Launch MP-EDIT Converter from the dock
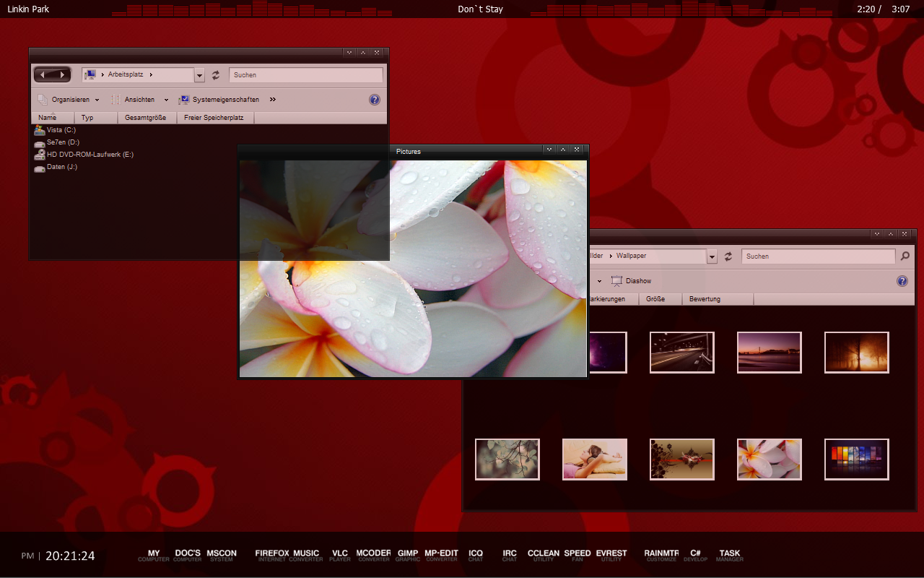Image resolution: width=924 pixels, height=578 pixels. tap(442, 556)
